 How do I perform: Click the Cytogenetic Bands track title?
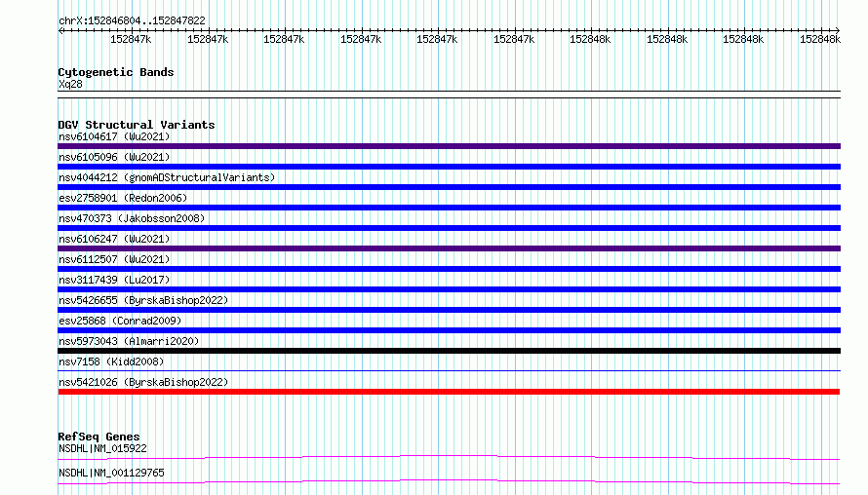coord(116,72)
